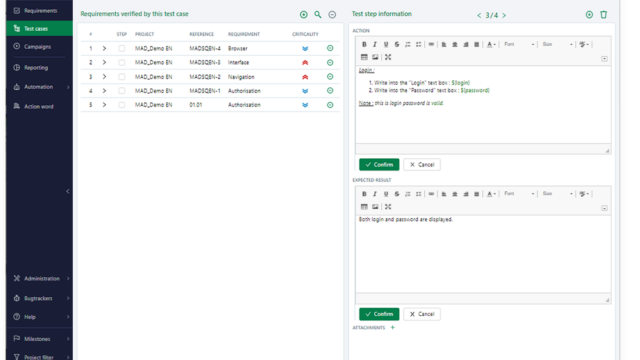Remove requirements with the header minus icon
This screenshot has height=360, width=640.
332,15
